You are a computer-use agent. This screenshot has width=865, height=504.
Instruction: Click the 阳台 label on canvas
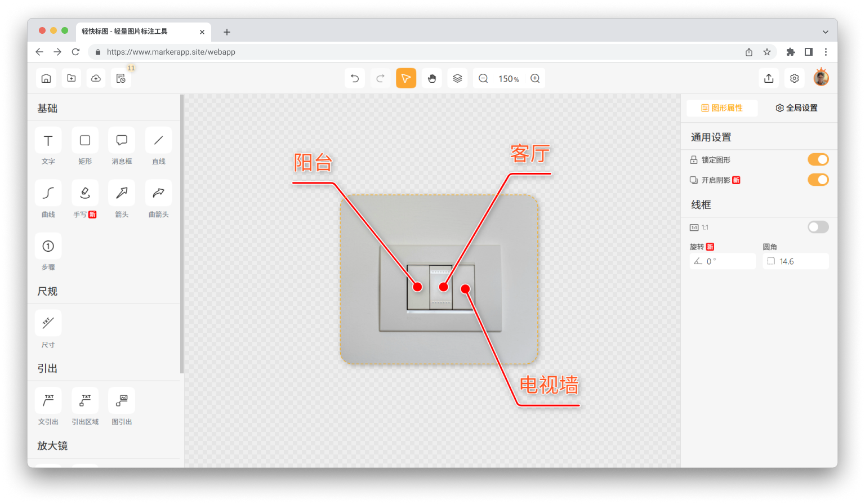(x=313, y=163)
